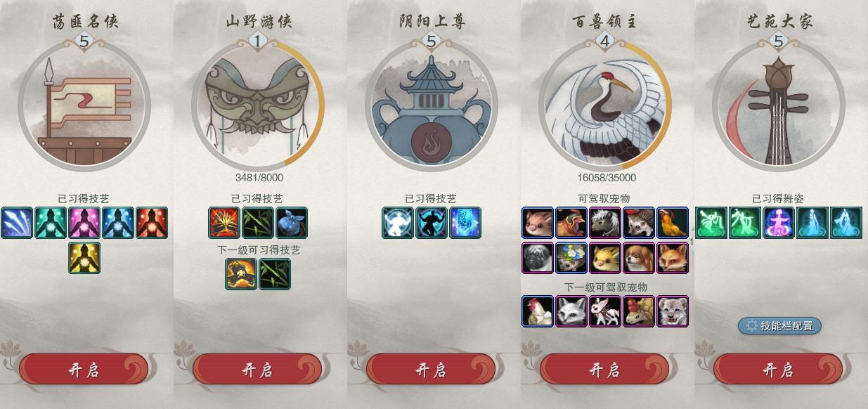The height and width of the screenshot is (409, 868).
Task: Choose the yellow meditating figure skill
Action: click(84, 257)
